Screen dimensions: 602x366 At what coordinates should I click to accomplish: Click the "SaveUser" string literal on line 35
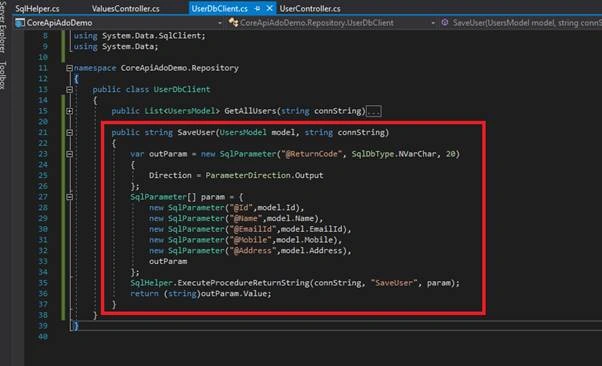[x=394, y=283]
